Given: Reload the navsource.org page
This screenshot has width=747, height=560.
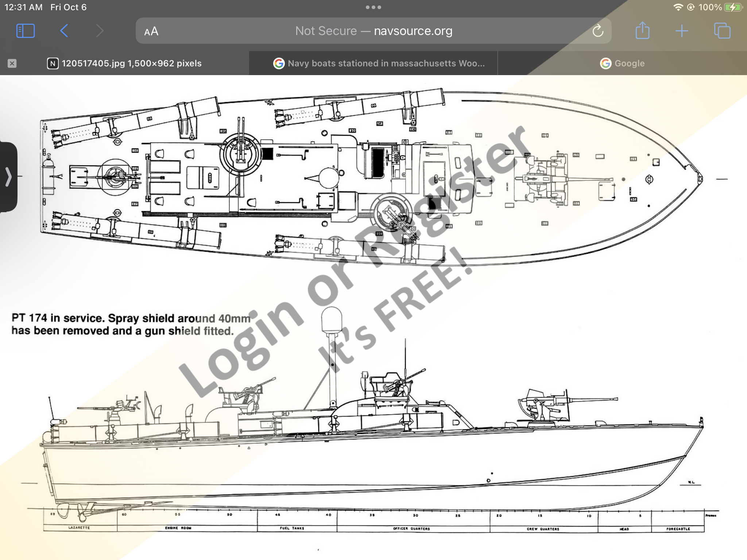Looking at the screenshot, I should (x=598, y=31).
